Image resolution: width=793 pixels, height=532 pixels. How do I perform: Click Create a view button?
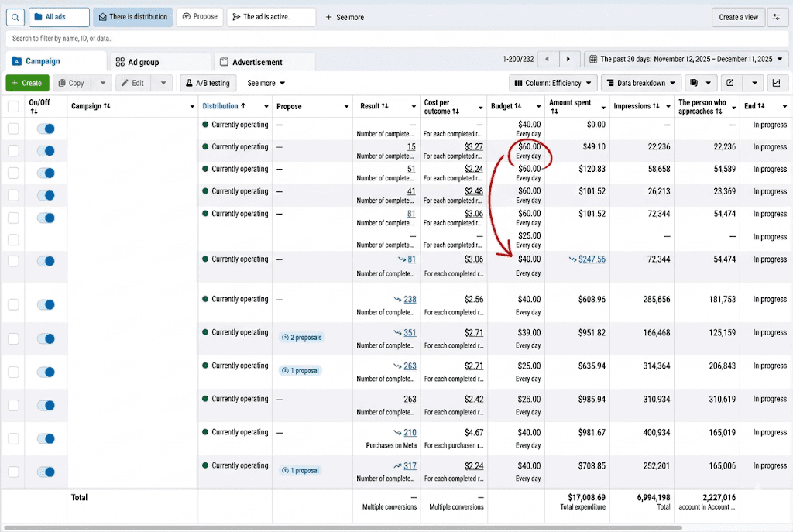pyautogui.click(x=738, y=17)
